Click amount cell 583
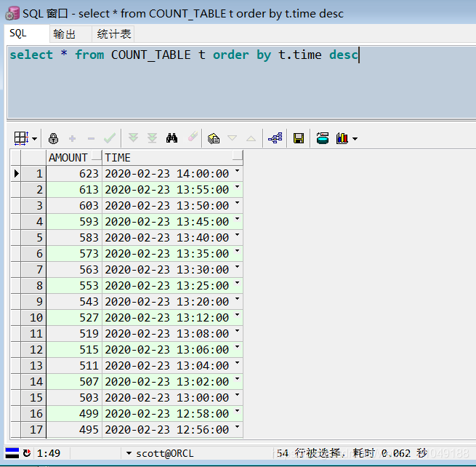The image size is (476, 467). [74, 238]
